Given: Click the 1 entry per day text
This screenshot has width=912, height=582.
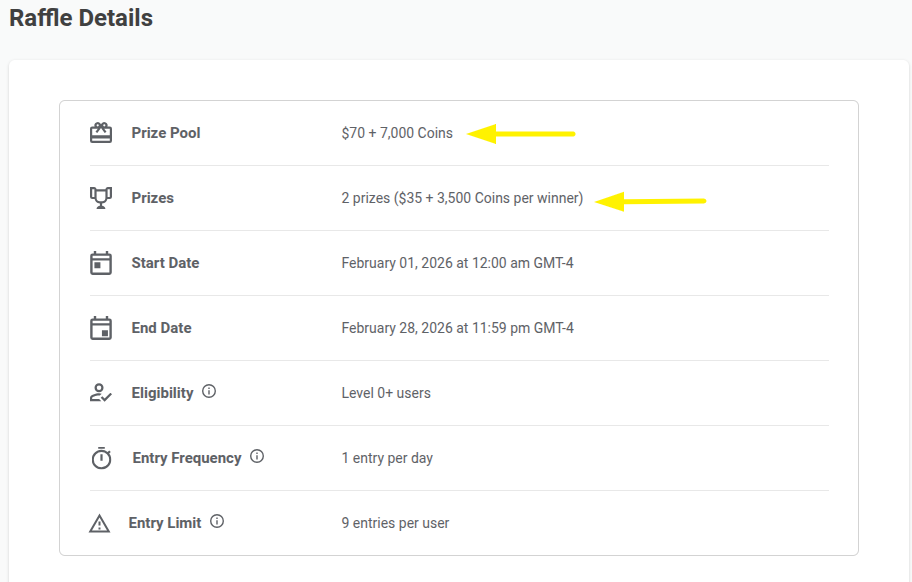Looking at the screenshot, I should pyautogui.click(x=387, y=458).
